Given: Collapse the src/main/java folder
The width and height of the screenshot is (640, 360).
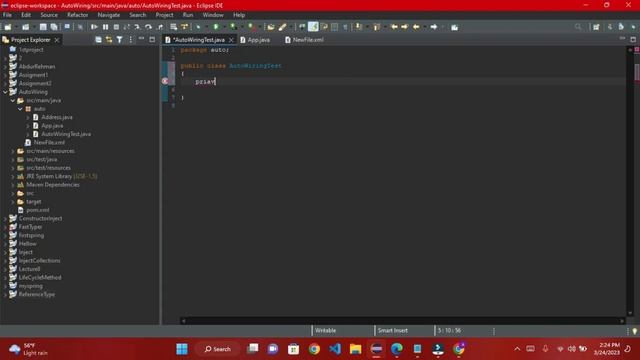Looking at the screenshot, I should (x=13, y=100).
